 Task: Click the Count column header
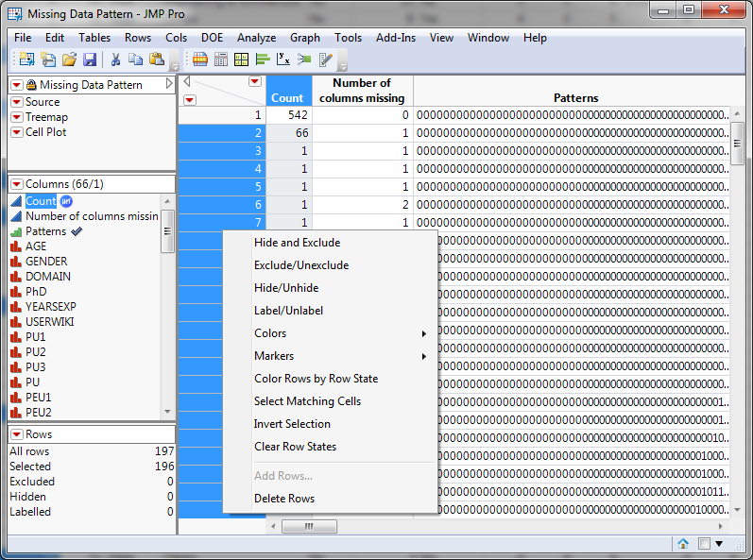289,91
